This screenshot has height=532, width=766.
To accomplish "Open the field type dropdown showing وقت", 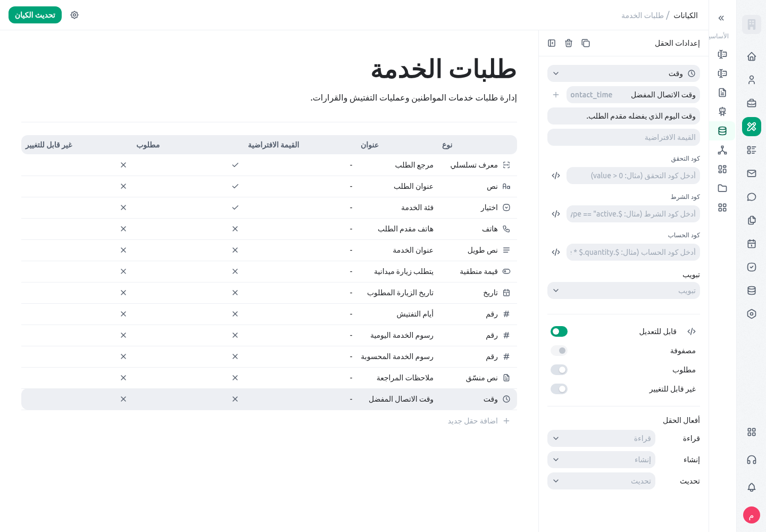I will pyautogui.click(x=623, y=73).
